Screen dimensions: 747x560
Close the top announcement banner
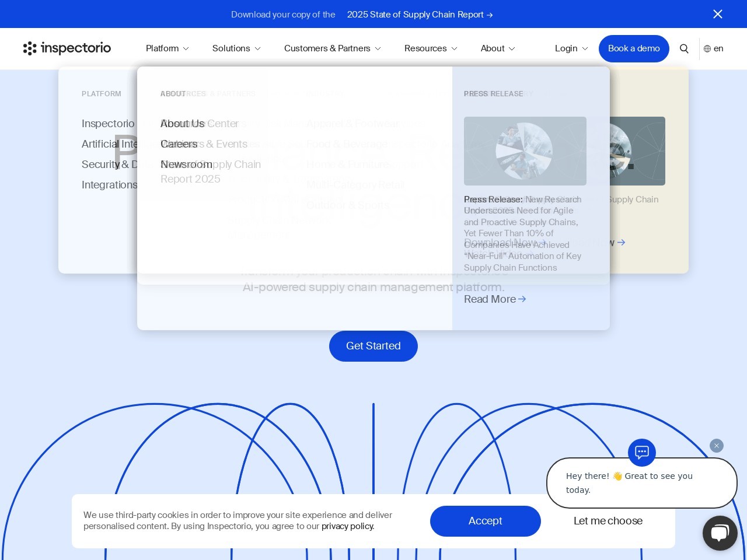click(718, 14)
